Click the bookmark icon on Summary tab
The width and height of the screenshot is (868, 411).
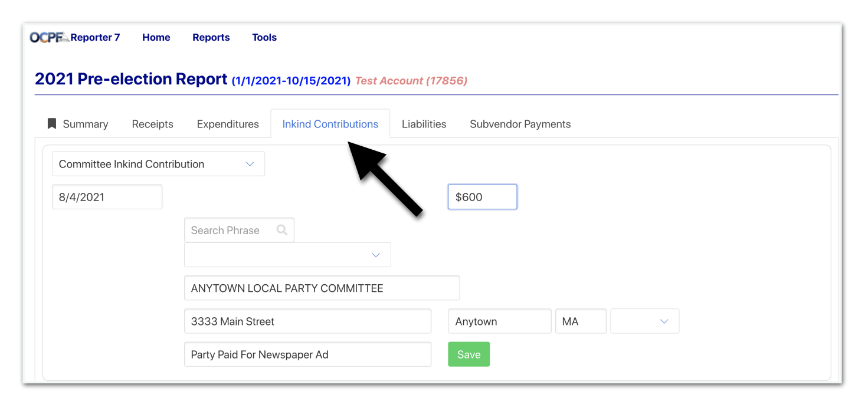click(52, 124)
